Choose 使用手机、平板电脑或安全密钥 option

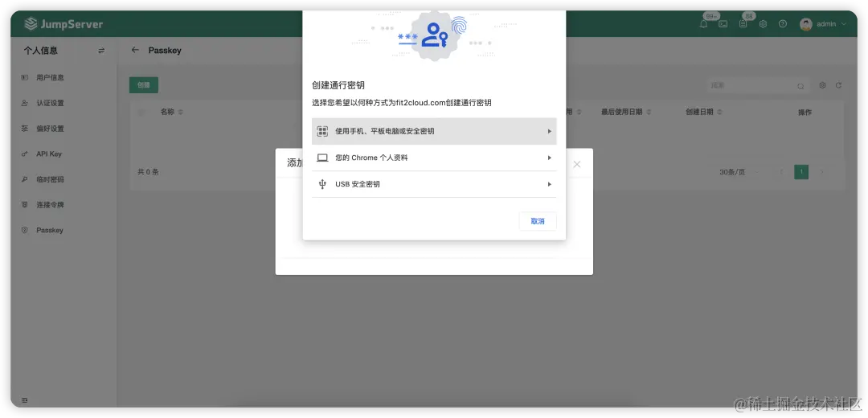(x=434, y=131)
